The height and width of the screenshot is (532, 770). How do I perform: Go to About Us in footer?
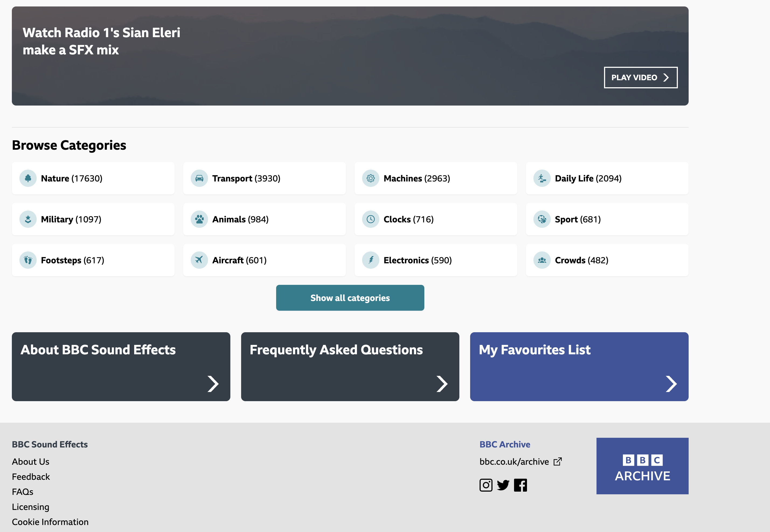[x=31, y=461]
